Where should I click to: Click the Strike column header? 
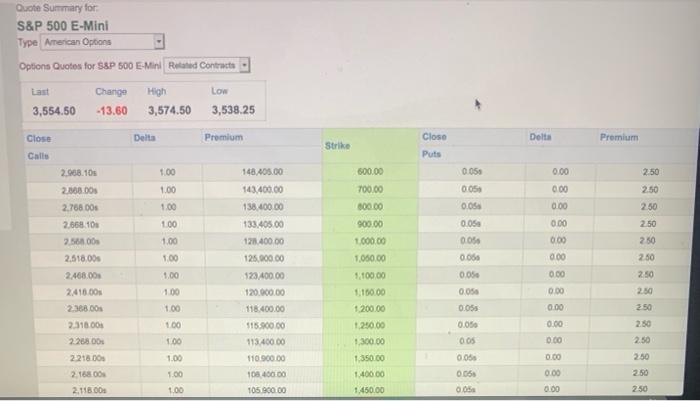click(338, 146)
